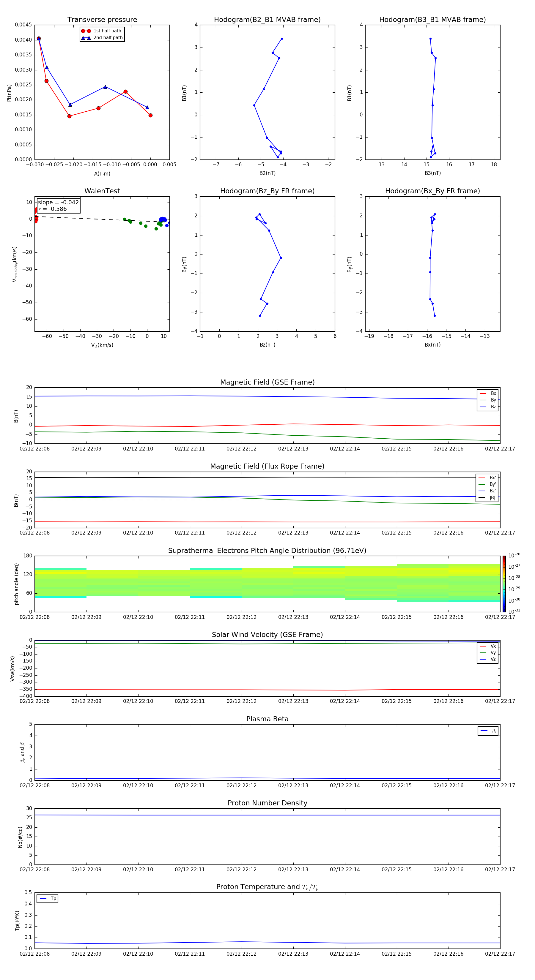Click the "Hodogram(B3_B1 MVAB frame)" title
Image resolution: width=535 pixels, height=980 pixels.
432,20
